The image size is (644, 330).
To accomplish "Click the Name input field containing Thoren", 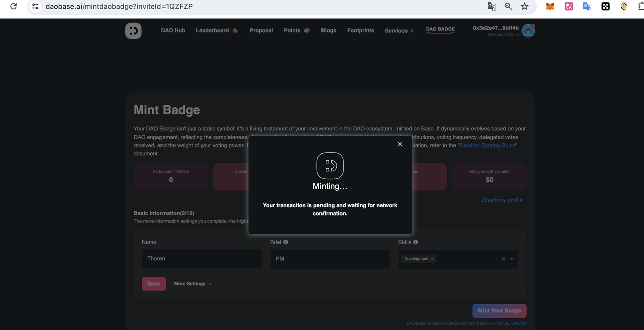I will (x=201, y=259).
